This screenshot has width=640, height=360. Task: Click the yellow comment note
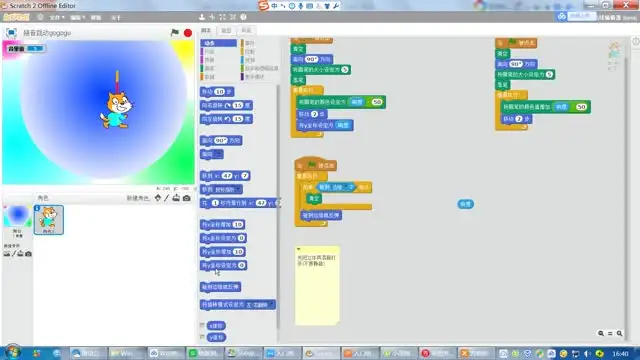pyautogui.click(x=317, y=285)
